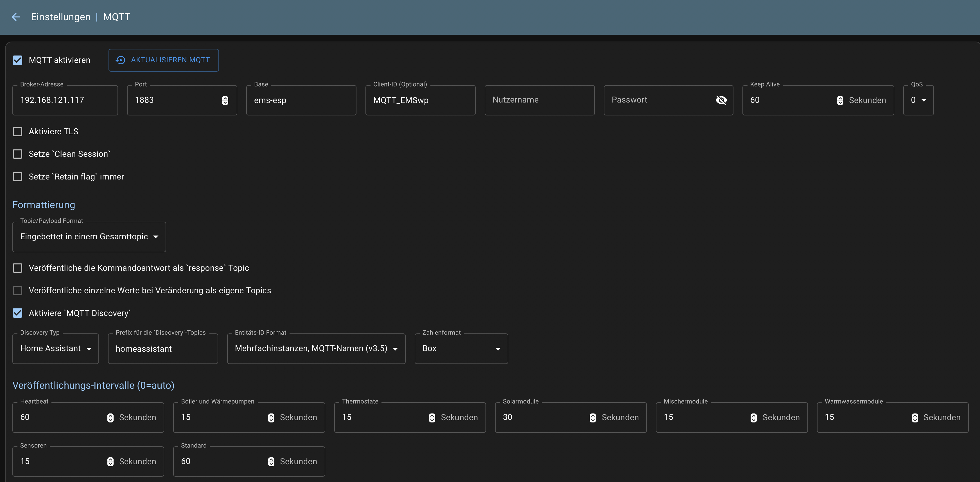This screenshot has height=482, width=980.
Task: Click the Warmwassermodule interval stepper icon
Action: click(914, 418)
